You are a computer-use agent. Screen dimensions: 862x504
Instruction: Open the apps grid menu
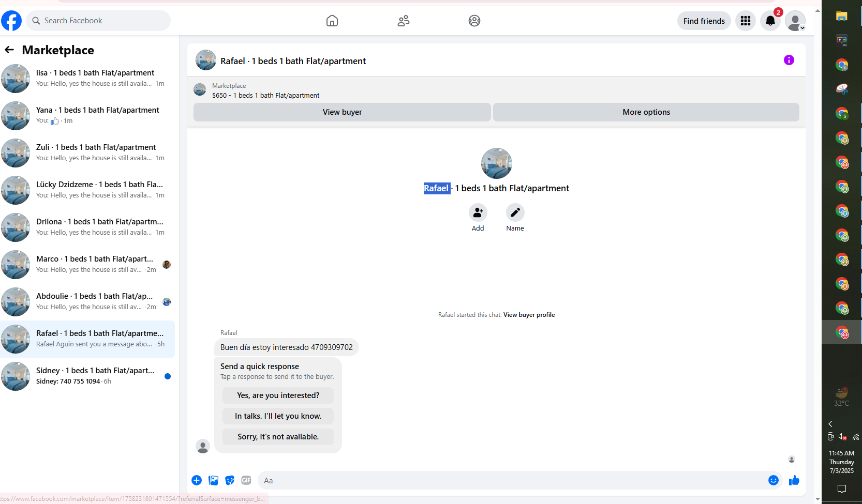746,21
